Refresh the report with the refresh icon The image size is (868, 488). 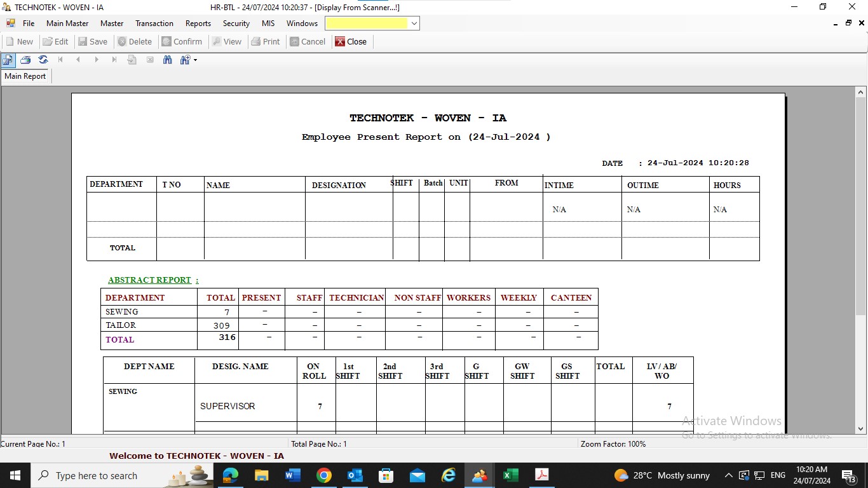(43, 60)
